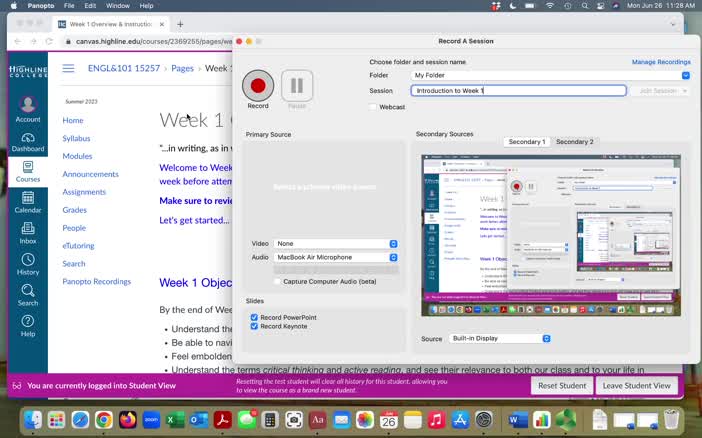Open the Panopto Recordings course link

[97, 282]
